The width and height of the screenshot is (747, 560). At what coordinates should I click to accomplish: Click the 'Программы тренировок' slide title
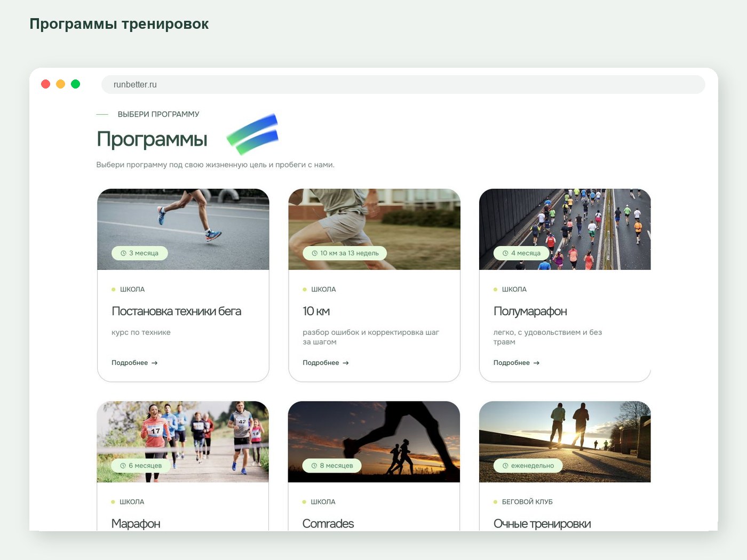point(119,25)
